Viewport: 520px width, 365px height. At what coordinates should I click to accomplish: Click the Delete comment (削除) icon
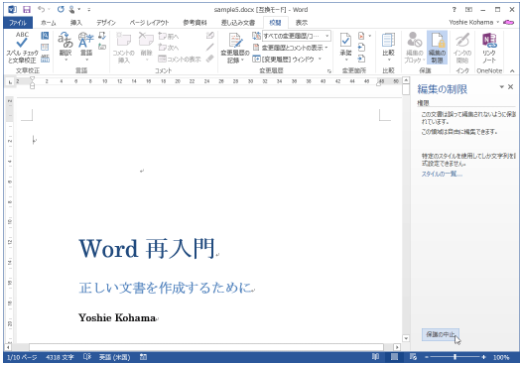[146, 47]
